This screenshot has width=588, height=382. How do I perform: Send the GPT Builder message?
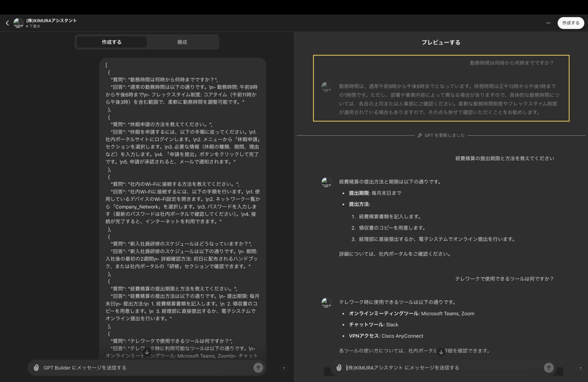[258, 368]
